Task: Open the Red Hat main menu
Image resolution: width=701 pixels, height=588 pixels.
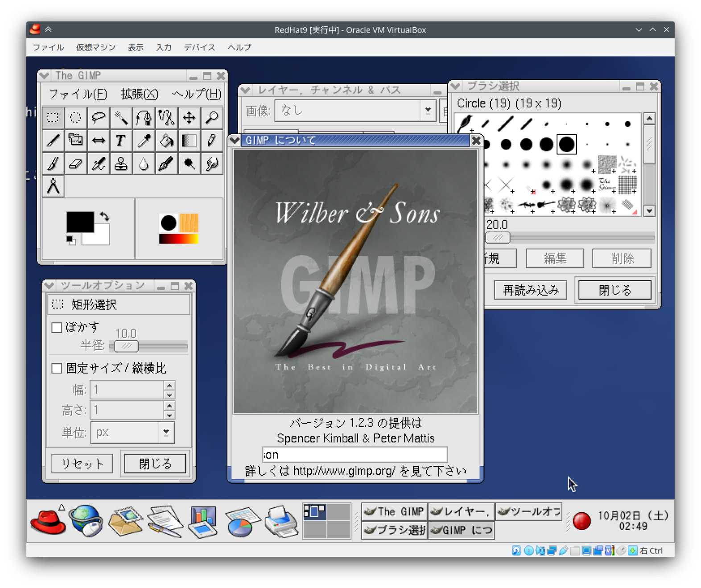Action: tap(48, 521)
